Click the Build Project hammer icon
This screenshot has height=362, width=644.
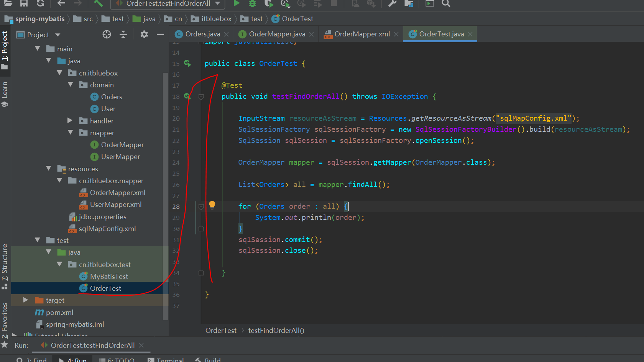(x=98, y=3)
